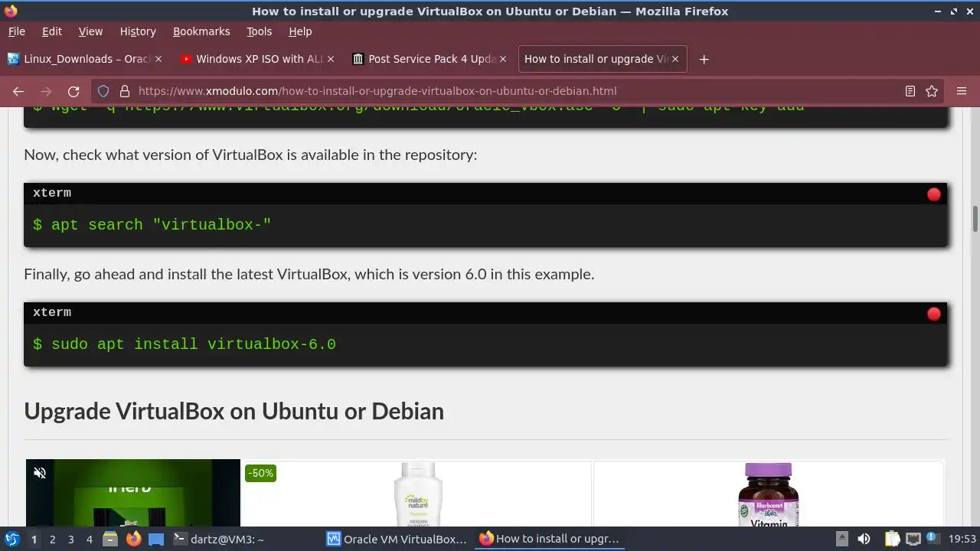Reload the current page
980x551 pixels.
tap(73, 91)
